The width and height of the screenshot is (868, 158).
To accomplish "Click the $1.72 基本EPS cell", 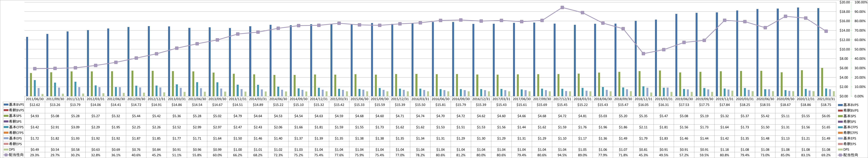I will click(35, 138).
